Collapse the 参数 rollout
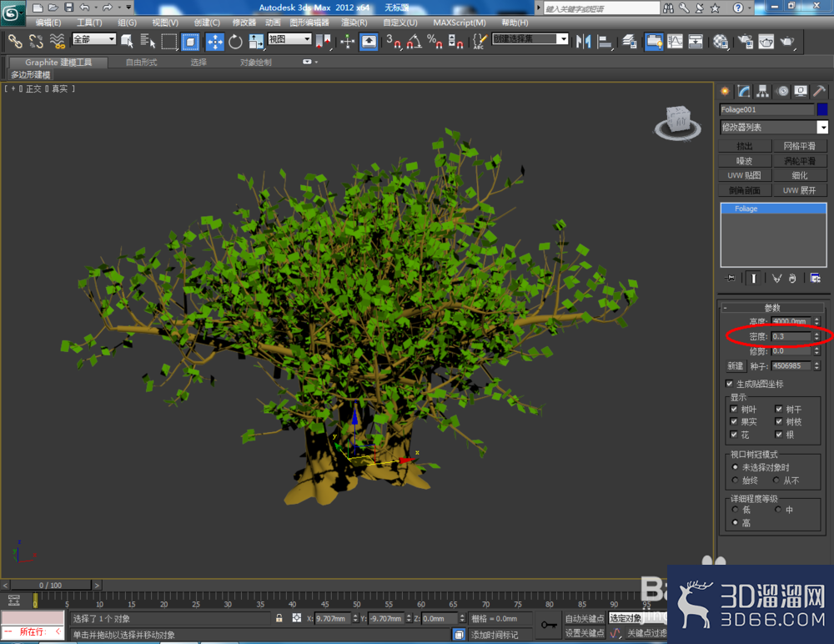Viewport: 834px width, 644px height. pos(772,308)
